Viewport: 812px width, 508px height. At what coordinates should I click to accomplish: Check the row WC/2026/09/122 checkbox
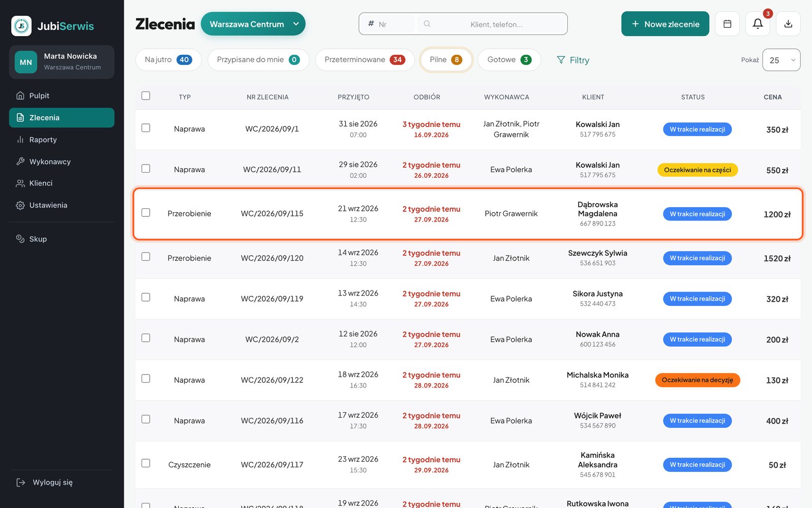(146, 378)
